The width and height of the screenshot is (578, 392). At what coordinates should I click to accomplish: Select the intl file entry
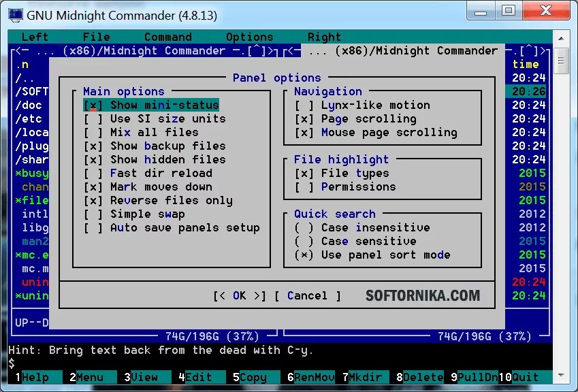pyautogui.click(x=35, y=214)
